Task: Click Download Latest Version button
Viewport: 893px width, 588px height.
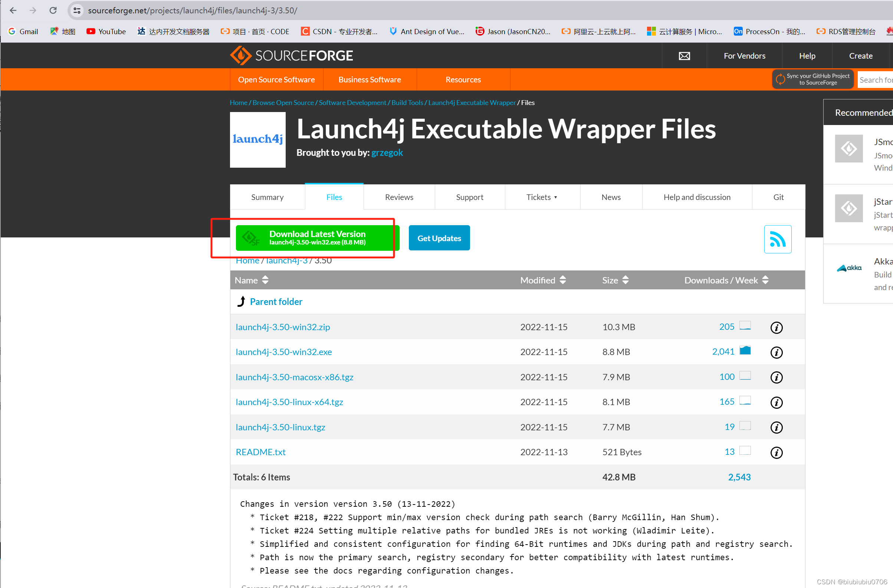Action: tap(317, 238)
